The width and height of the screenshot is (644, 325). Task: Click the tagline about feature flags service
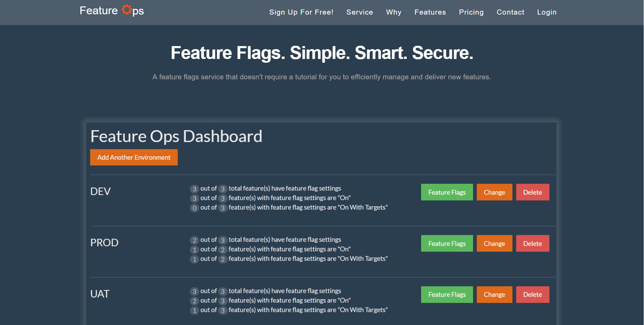[x=322, y=77]
